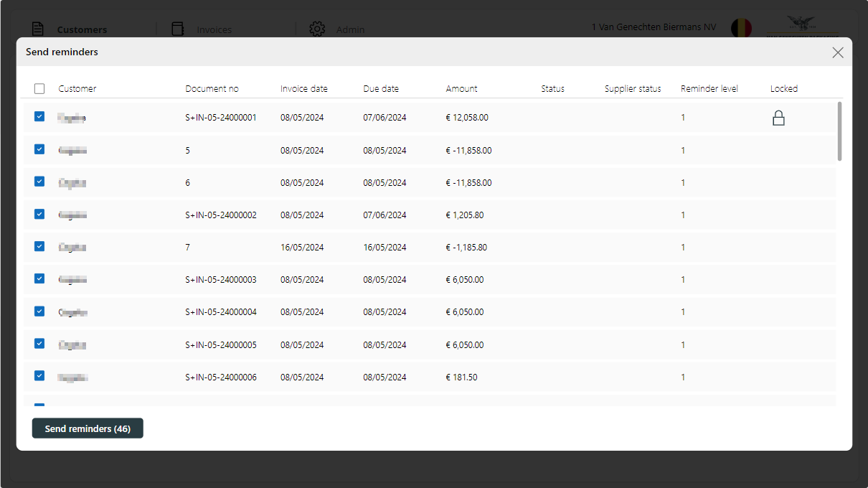The height and width of the screenshot is (488, 868).
Task: Open the Invoices tab
Action: pos(214,29)
